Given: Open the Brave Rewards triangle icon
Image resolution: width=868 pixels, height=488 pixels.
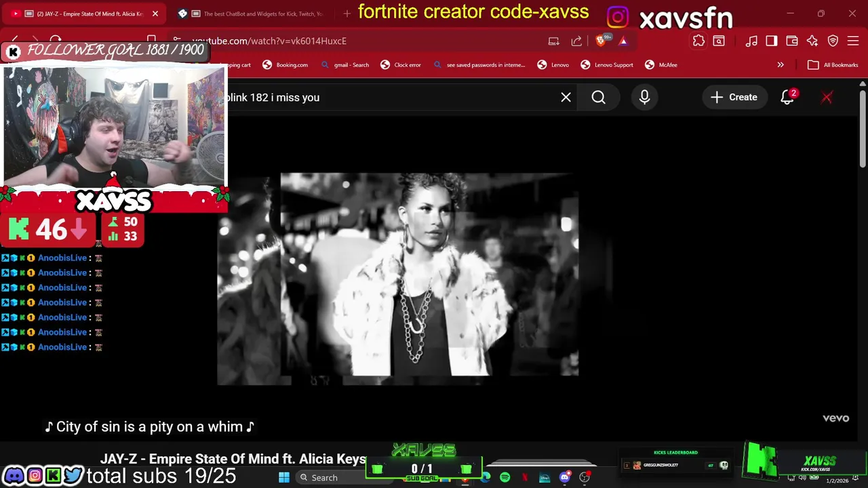Looking at the screenshot, I should (x=623, y=41).
